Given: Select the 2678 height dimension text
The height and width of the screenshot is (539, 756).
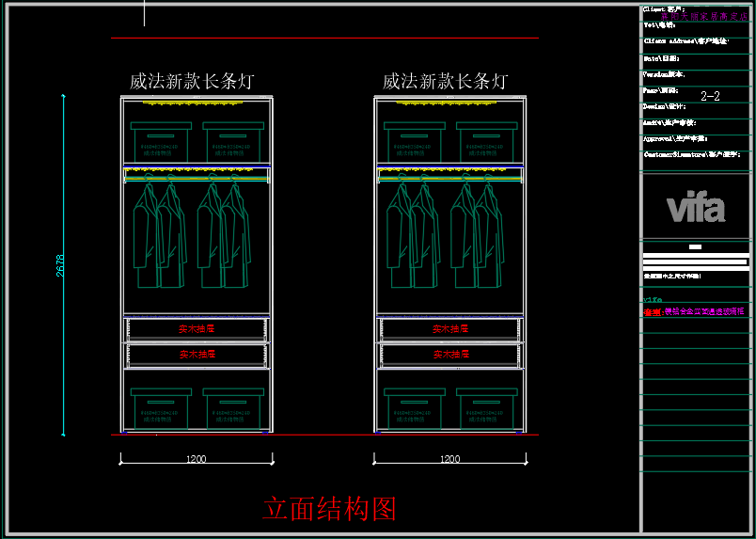Looking at the screenshot, I should click(60, 265).
